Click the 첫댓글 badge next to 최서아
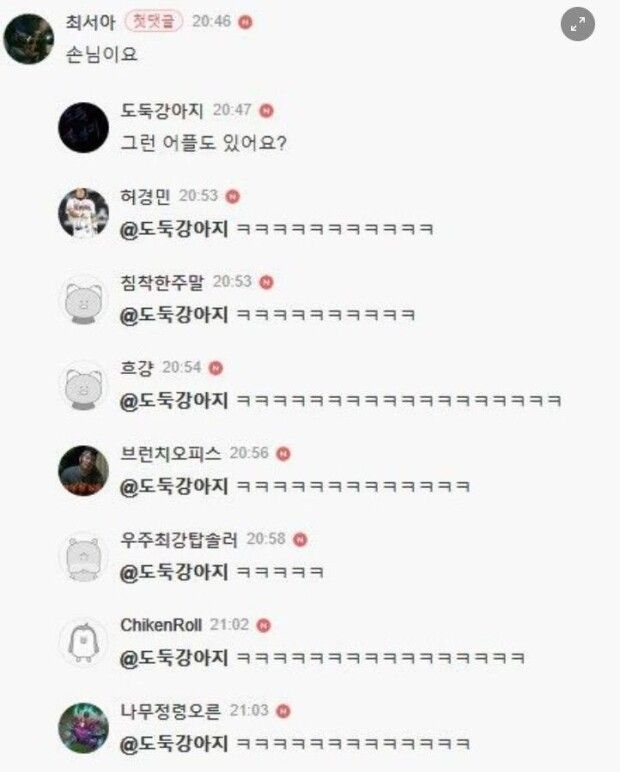 tap(154, 21)
